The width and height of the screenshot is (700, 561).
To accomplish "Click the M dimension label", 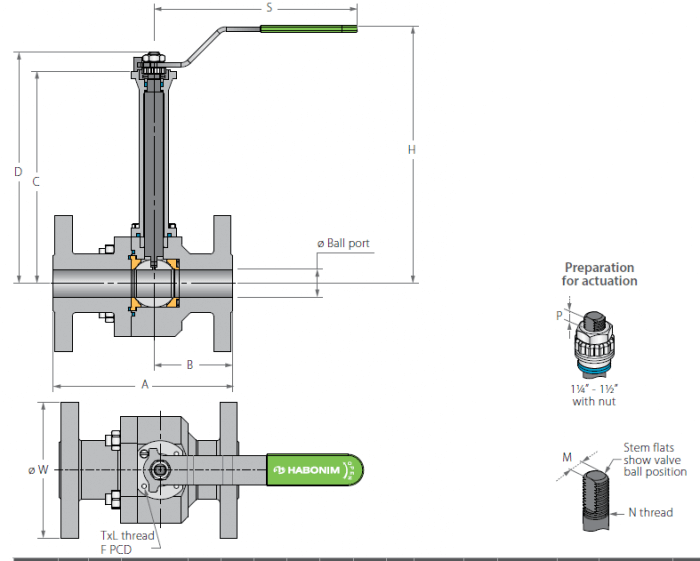I will (567, 457).
